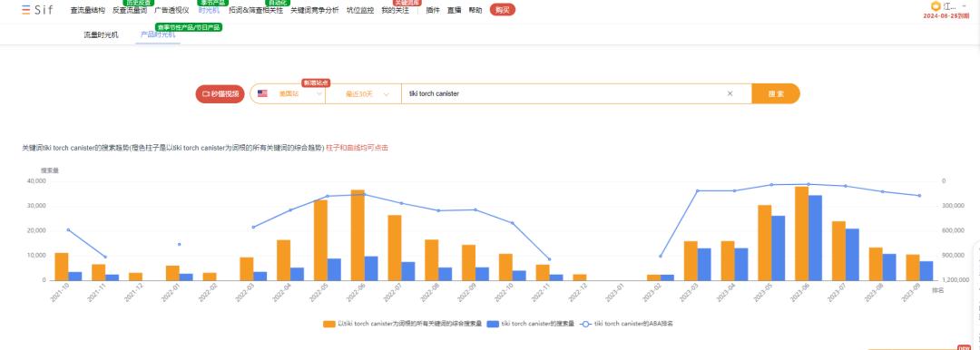Click the 新增站点 badge
Image resolution: width=980 pixels, height=350 pixels.
317,83
